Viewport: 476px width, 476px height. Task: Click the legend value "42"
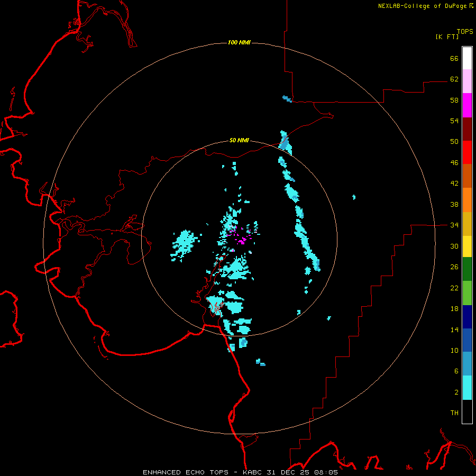click(454, 184)
